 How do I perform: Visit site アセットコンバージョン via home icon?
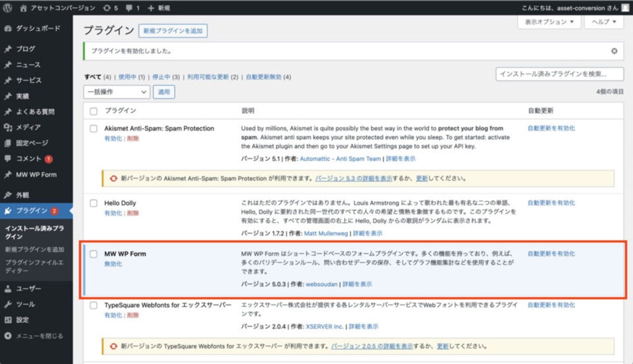coord(58,8)
